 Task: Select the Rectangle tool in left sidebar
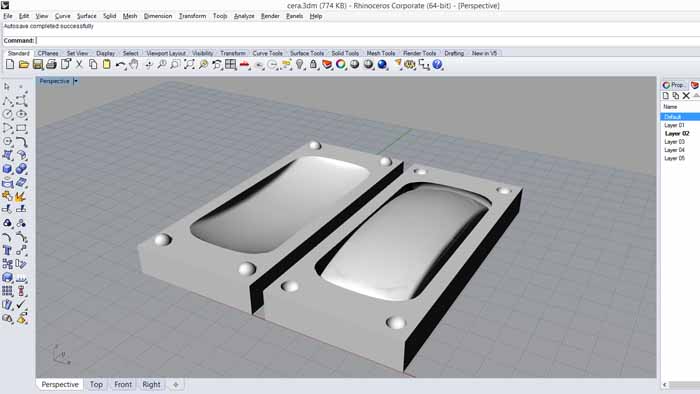[21, 128]
